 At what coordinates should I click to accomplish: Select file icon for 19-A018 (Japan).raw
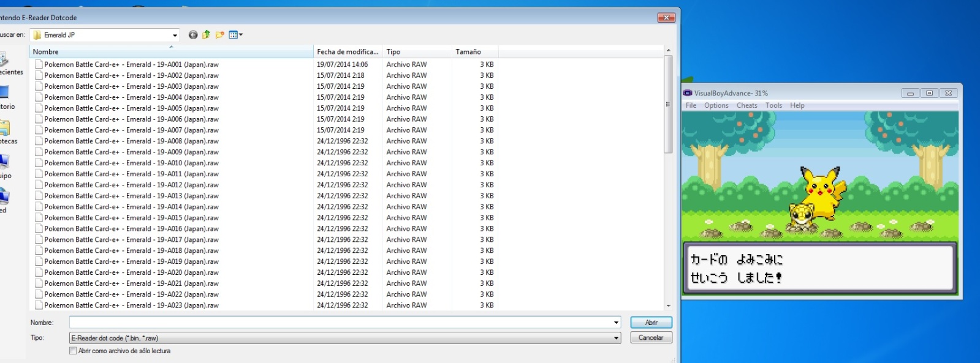click(39, 250)
